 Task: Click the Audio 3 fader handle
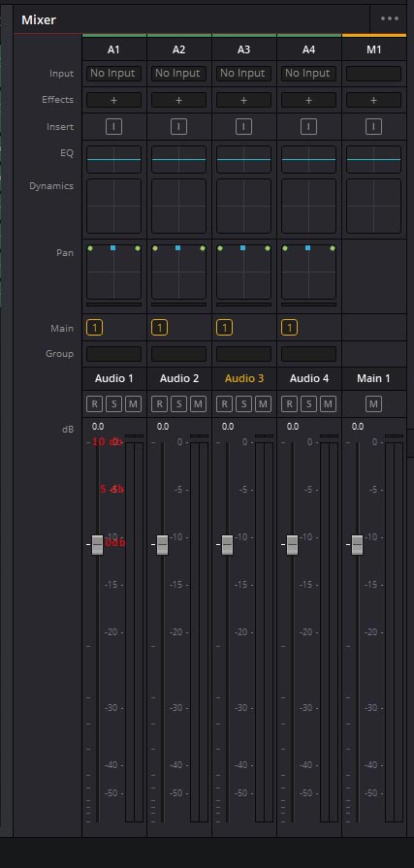coord(227,545)
